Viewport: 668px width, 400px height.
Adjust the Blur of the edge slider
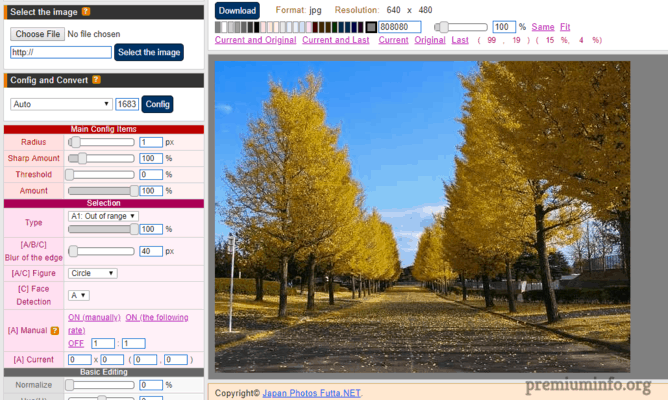101,251
